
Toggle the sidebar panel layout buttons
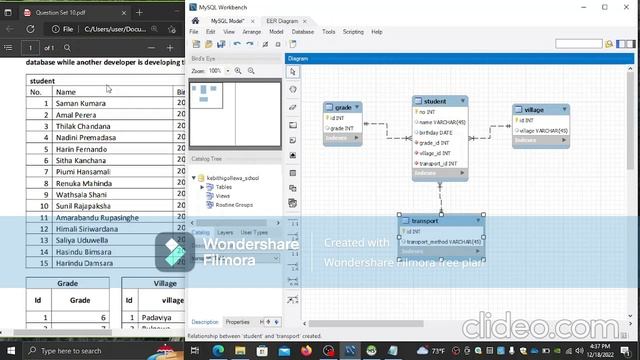(626, 44)
